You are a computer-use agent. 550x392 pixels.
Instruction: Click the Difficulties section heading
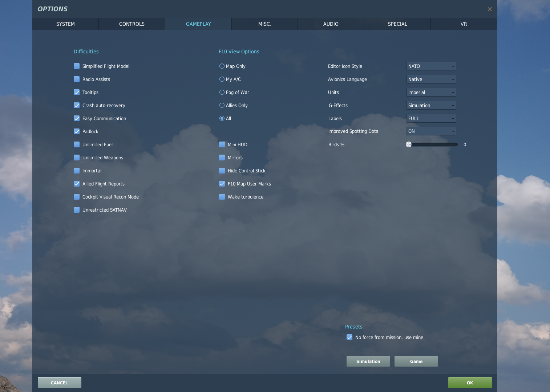86,52
